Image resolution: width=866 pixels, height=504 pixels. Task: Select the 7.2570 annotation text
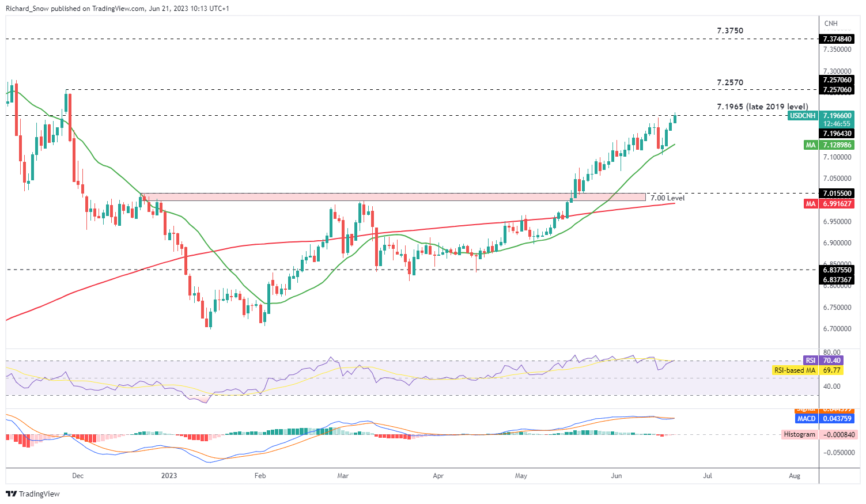730,82
